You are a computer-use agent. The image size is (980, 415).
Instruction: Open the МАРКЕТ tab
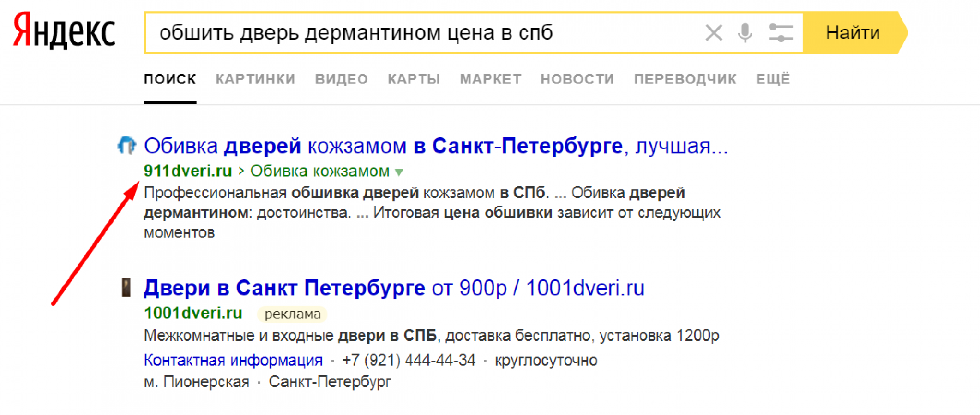pos(491,79)
